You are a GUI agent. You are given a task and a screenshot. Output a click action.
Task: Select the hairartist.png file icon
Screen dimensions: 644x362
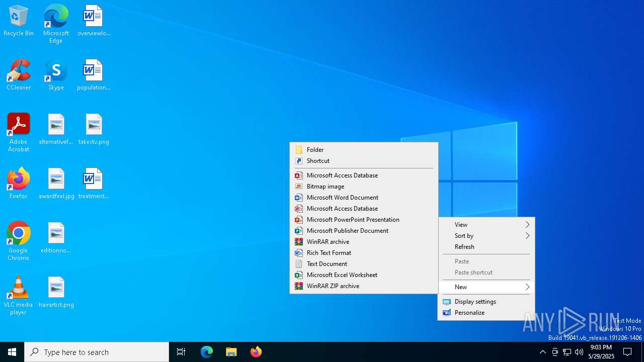[56, 293]
